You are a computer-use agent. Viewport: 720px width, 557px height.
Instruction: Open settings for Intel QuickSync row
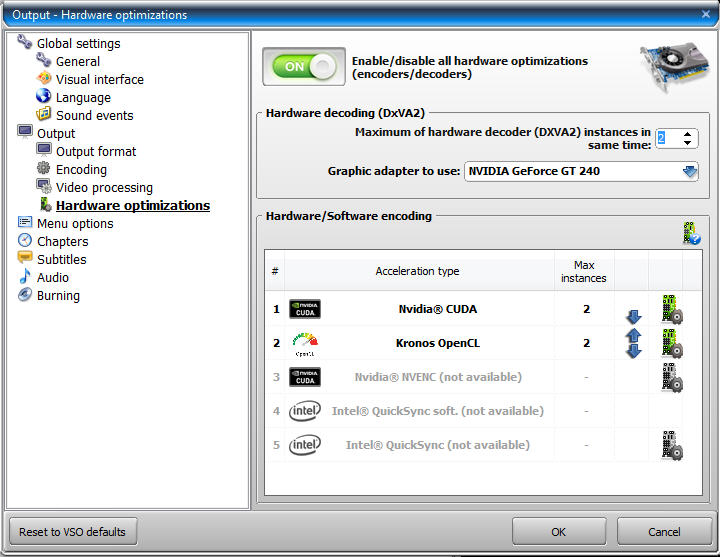[672, 445]
